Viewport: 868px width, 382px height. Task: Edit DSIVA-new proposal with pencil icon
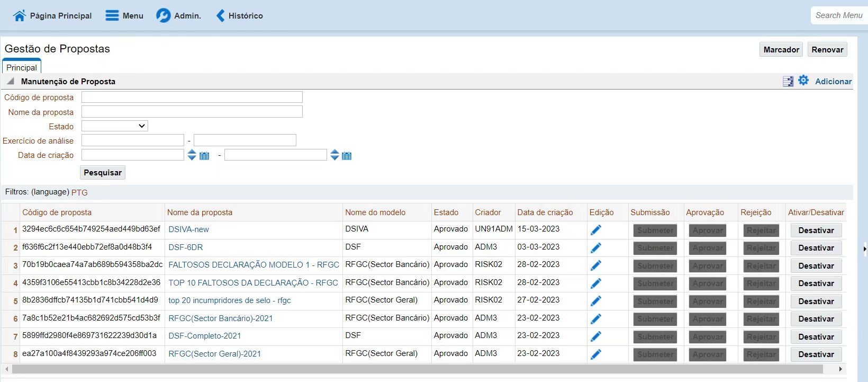click(x=596, y=230)
